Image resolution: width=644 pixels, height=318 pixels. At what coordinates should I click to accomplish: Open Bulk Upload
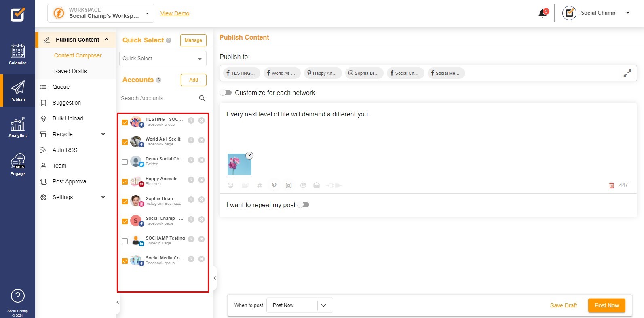tap(68, 118)
